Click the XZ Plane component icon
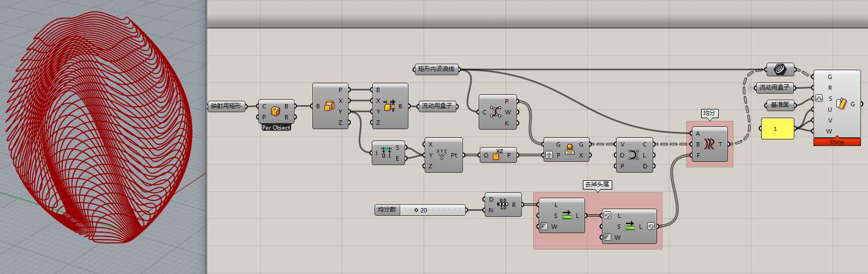The image size is (868, 274). [x=497, y=155]
